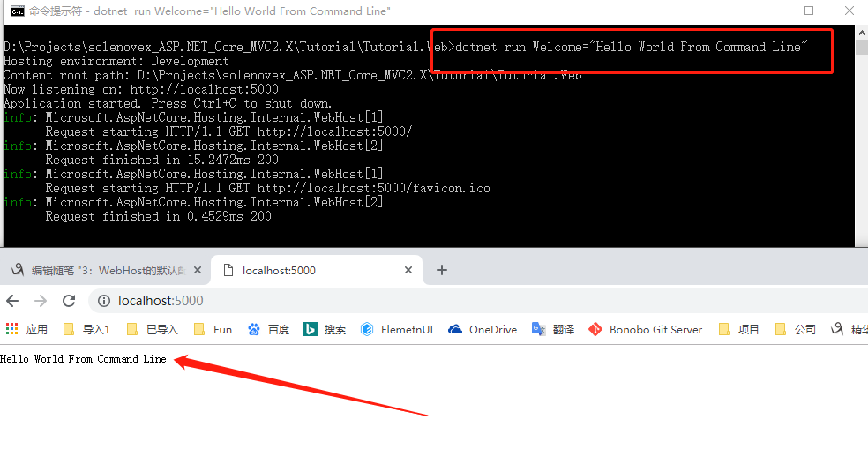This screenshot has height=457, width=868.
Task: Open the 翻译 translate bookmark
Action: point(553,330)
